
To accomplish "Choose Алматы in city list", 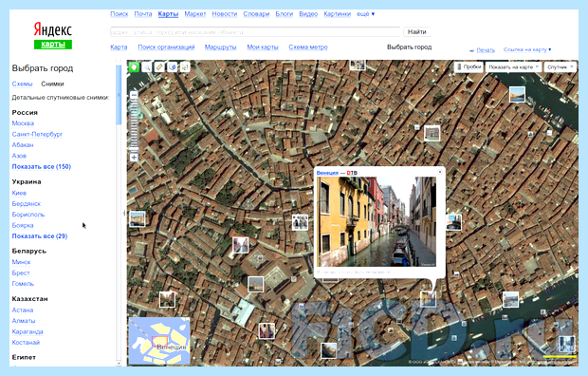I will (24, 321).
